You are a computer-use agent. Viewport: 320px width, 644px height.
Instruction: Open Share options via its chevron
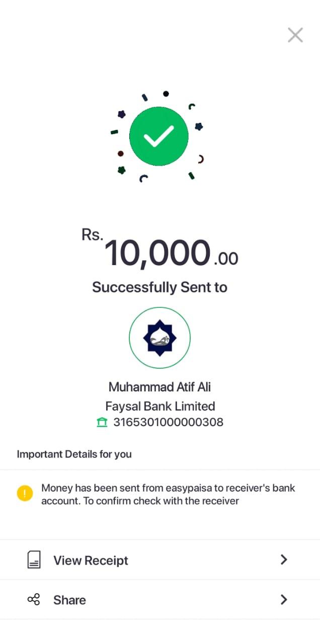tap(284, 599)
